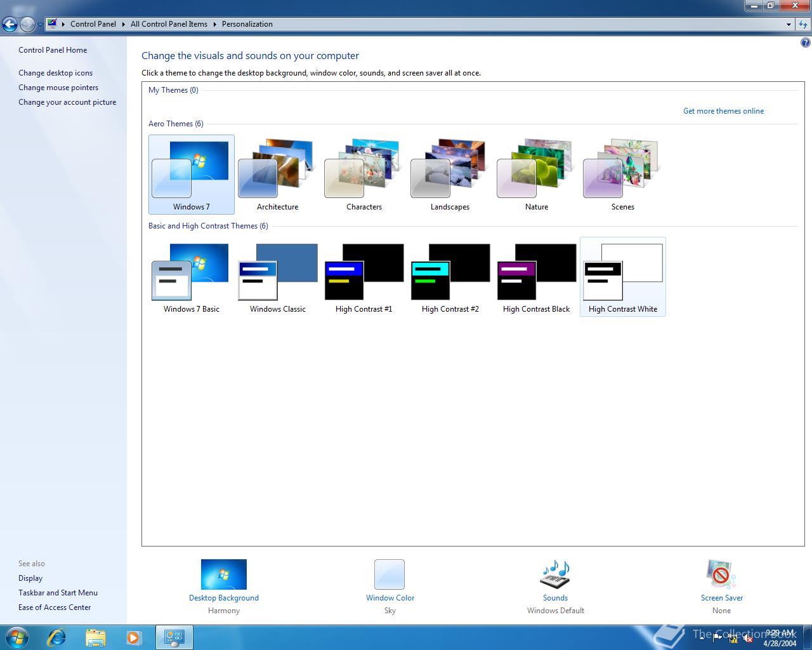Open Change mouse pointers
Image resolution: width=812 pixels, height=650 pixels.
(x=58, y=88)
